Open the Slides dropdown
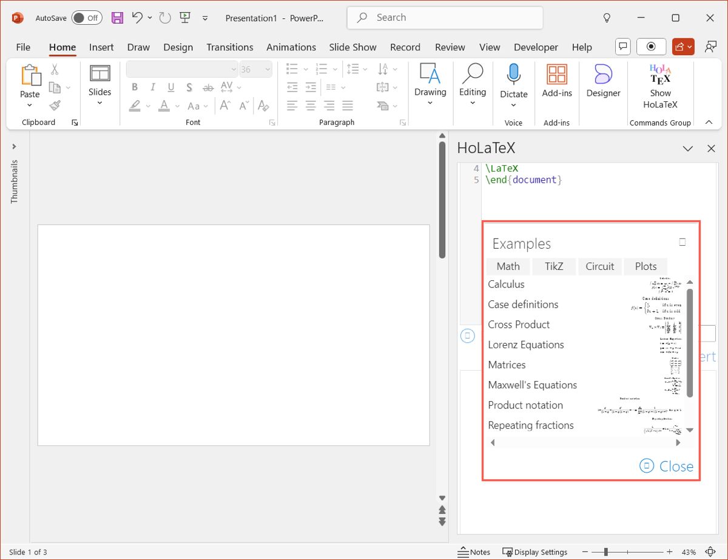This screenshot has width=728, height=560. pyautogui.click(x=99, y=86)
